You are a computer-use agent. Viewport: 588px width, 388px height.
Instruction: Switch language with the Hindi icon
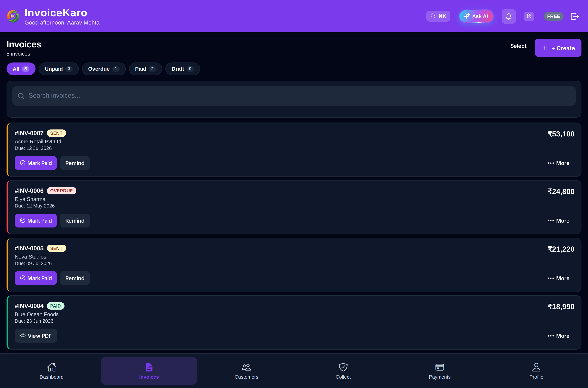tap(529, 16)
